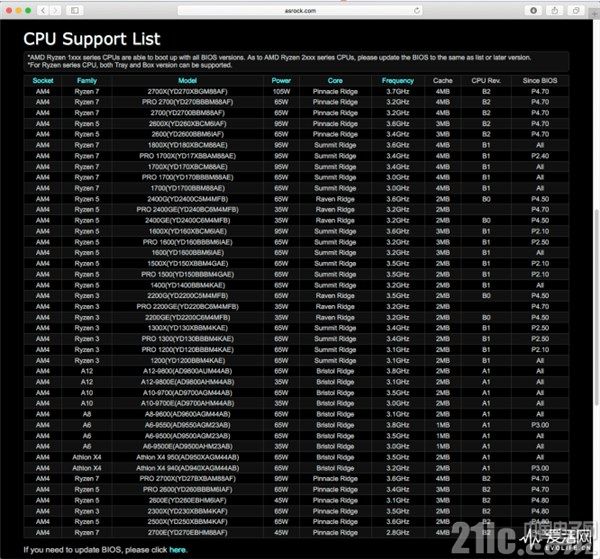The image size is (600, 559).
Task: Select model 2200G(YD2200C5M4MFB)
Action: 188,296
